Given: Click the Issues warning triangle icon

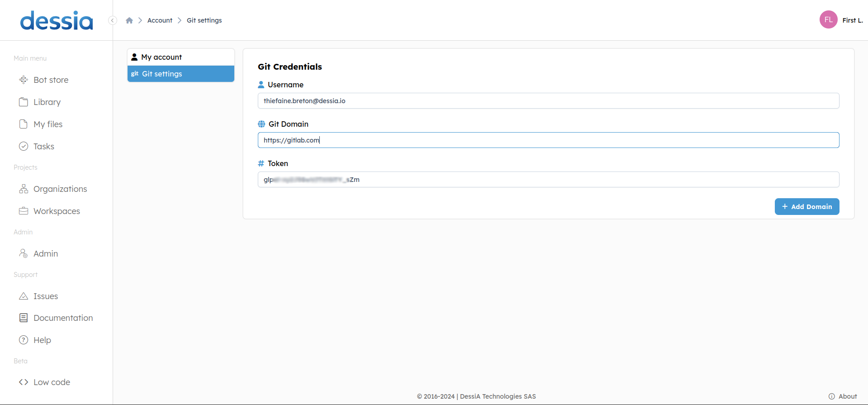Looking at the screenshot, I should tap(24, 296).
